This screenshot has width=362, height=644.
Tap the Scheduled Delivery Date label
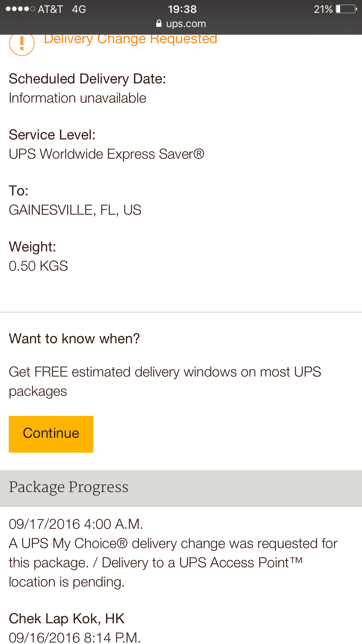pos(87,79)
